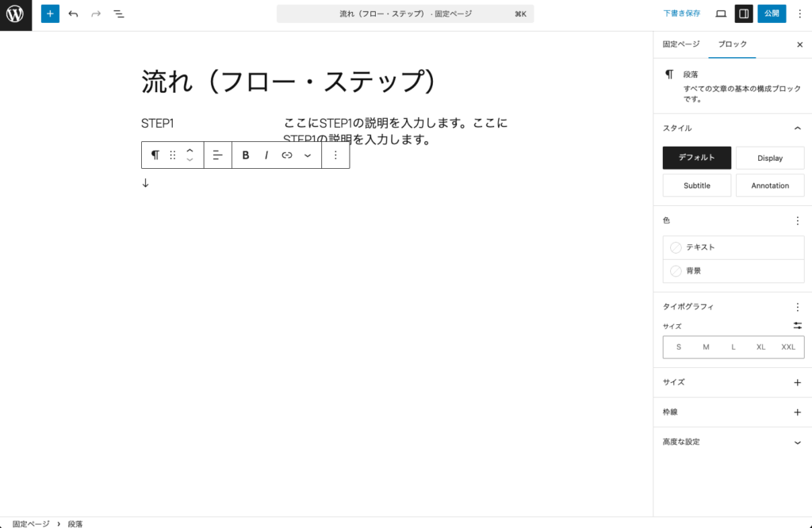Open the extra formatting dropdown chevron
The width and height of the screenshot is (812, 528).
(308, 155)
